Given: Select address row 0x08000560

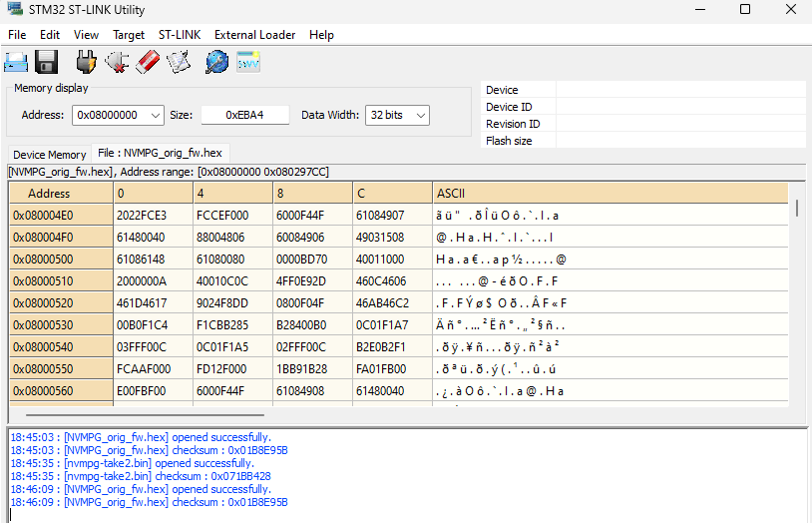Looking at the screenshot, I should click(x=61, y=391).
